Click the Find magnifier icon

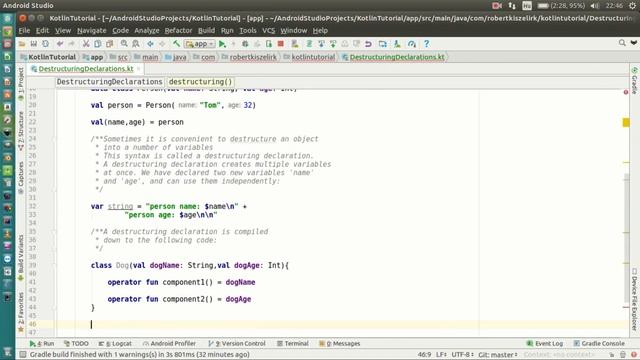124,44
